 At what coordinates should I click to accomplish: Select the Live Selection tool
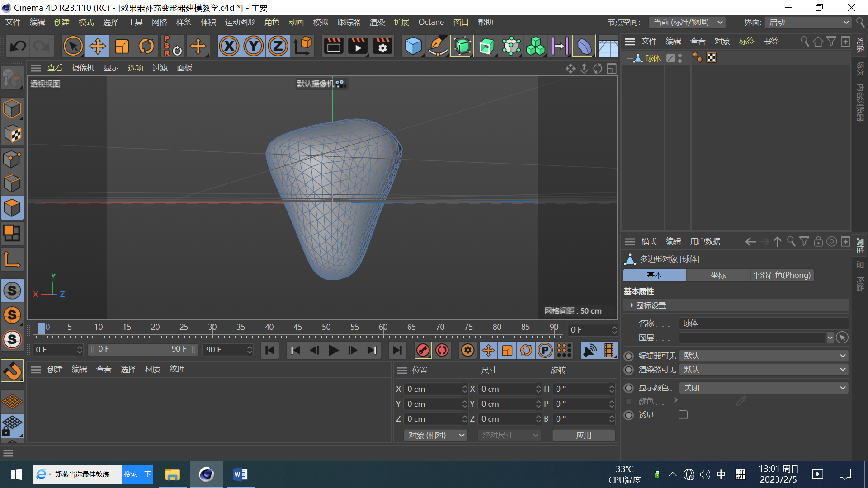click(73, 46)
